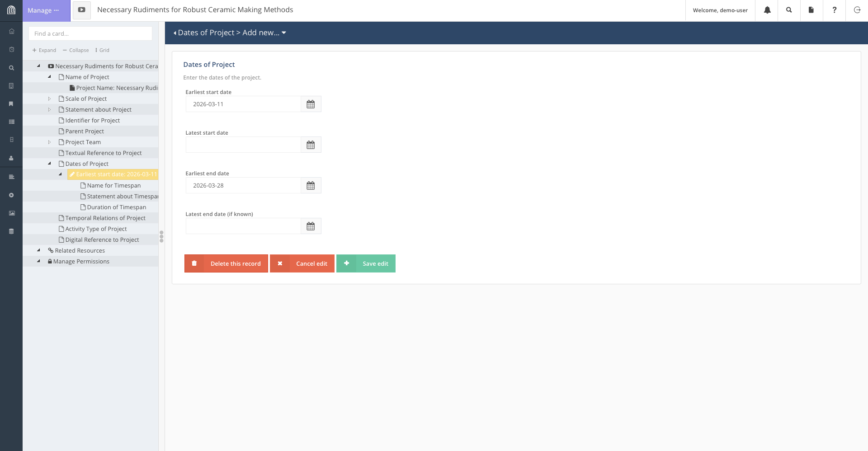The width and height of the screenshot is (868, 451).
Task: Click the Save edit button
Action: tap(366, 263)
